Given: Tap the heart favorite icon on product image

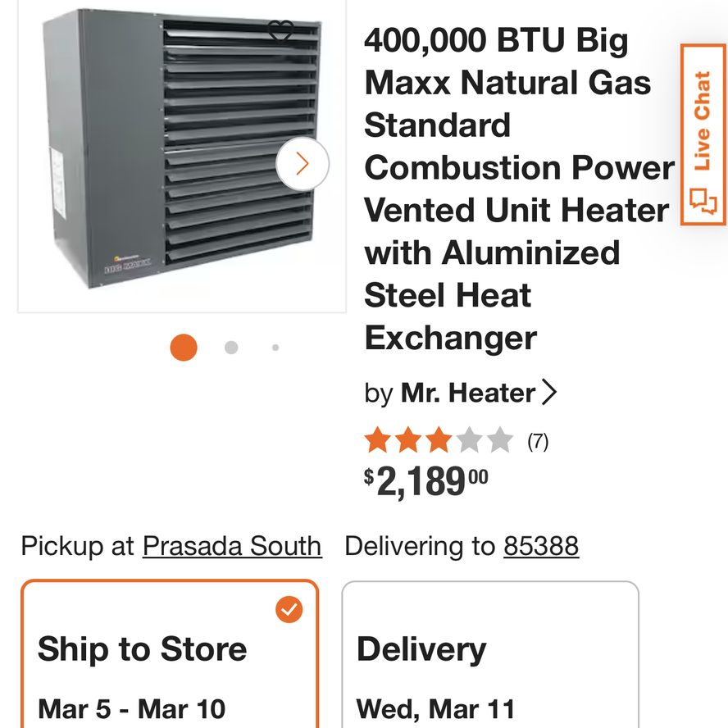Looking at the screenshot, I should tap(280, 33).
